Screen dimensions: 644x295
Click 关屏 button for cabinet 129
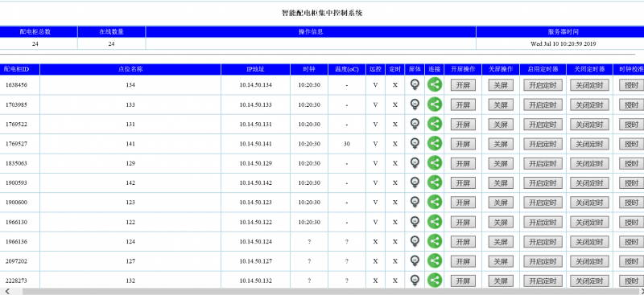click(x=501, y=163)
